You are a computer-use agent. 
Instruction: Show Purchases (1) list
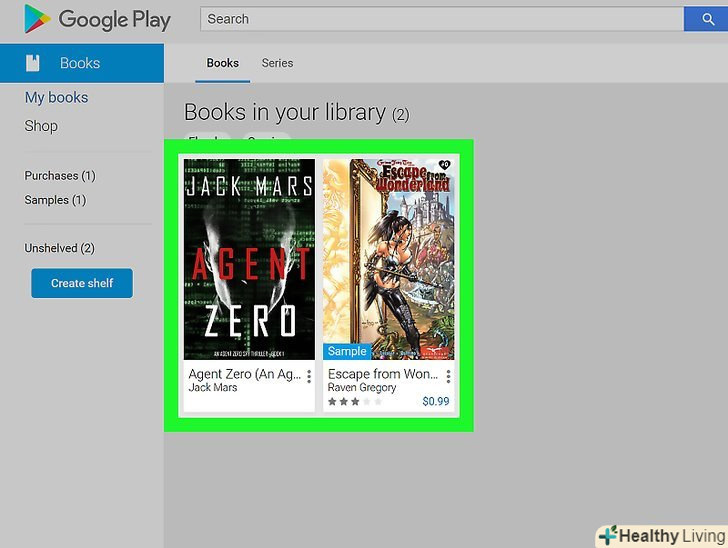point(60,176)
